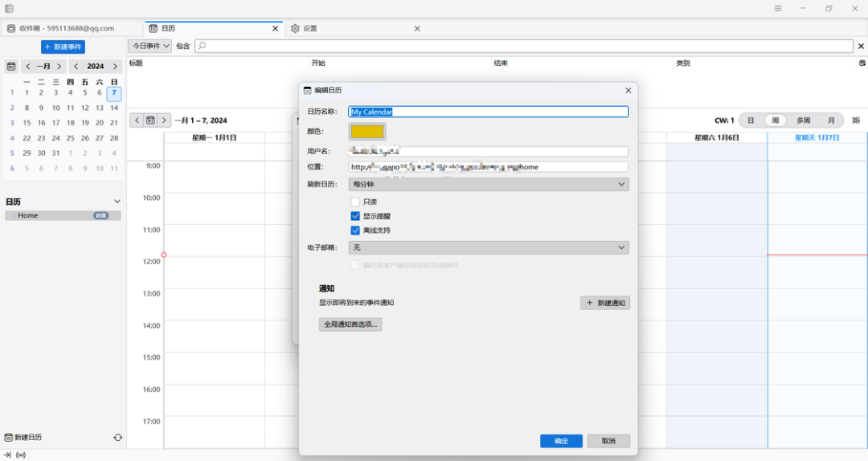Click the 取消 button
This screenshot has width=868, height=461.
[608, 441]
